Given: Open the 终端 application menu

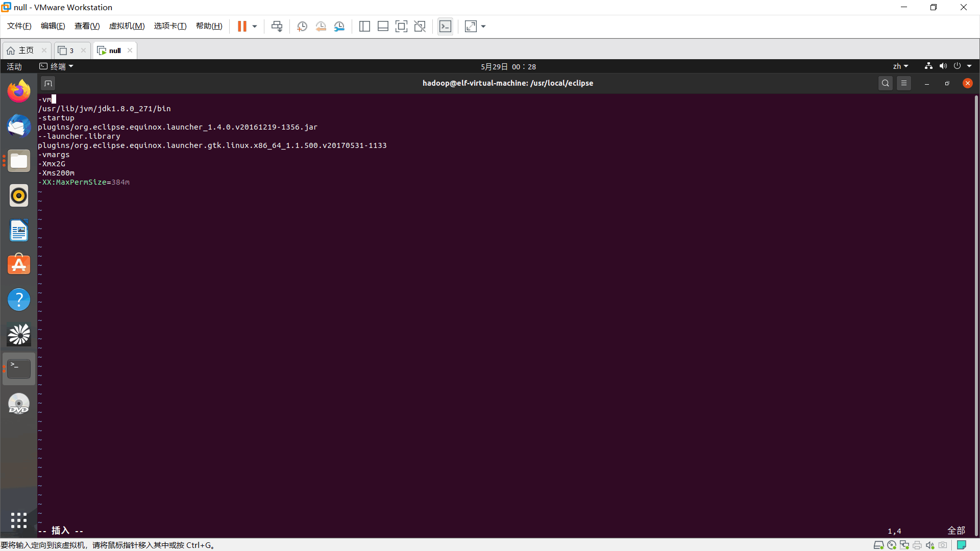Looking at the screenshot, I should (57, 66).
